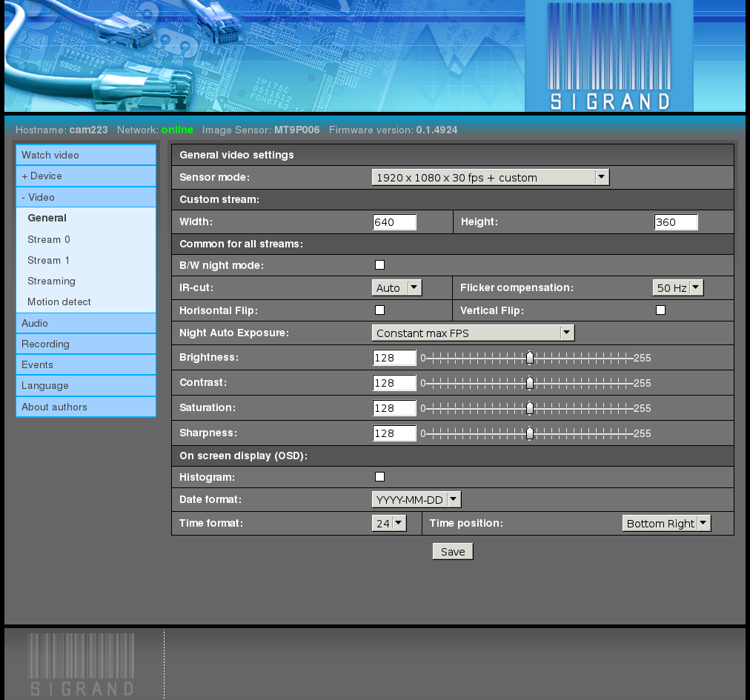The image size is (750, 700).
Task: Click the Save button
Action: [453, 552]
